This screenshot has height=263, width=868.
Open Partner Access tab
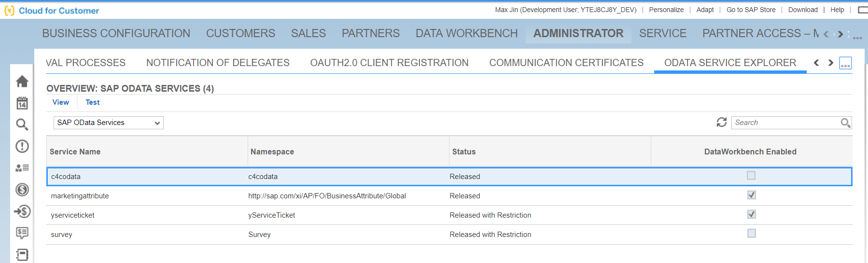[x=760, y=33]
